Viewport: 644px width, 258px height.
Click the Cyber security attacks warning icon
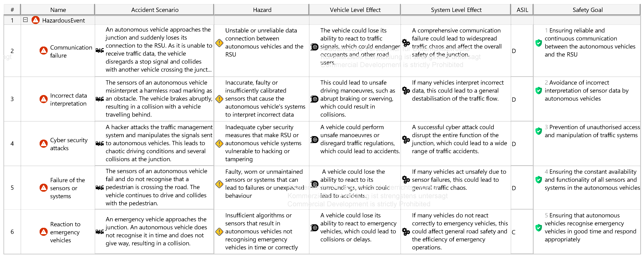click(44, 144)
